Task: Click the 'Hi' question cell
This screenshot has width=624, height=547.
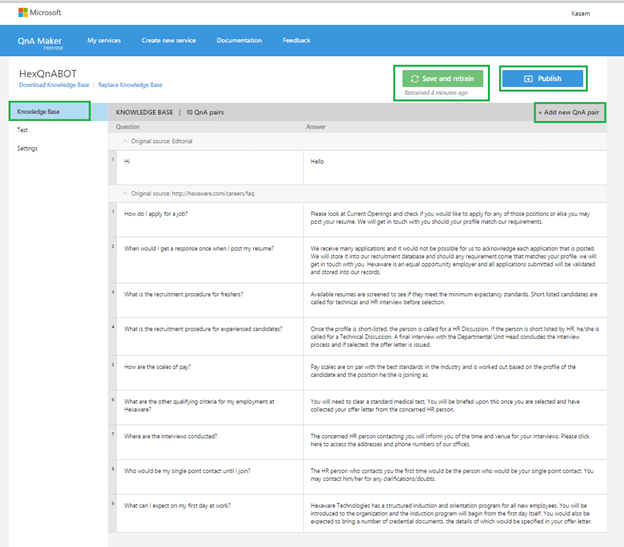Action: pos(210,167)
